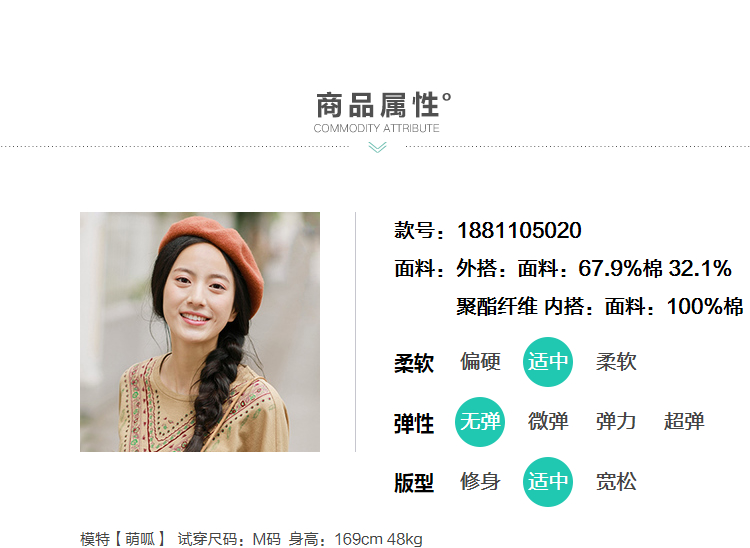Screen dimensions: 750x548
Task: Click the model info text 模特【萌呱】
Action: pos(123,539)
